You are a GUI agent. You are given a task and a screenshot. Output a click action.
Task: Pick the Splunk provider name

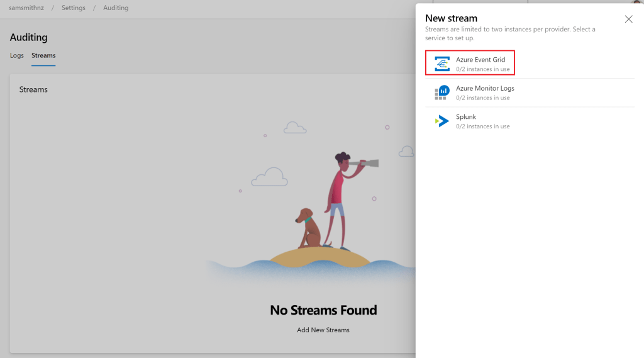(466, 117)
